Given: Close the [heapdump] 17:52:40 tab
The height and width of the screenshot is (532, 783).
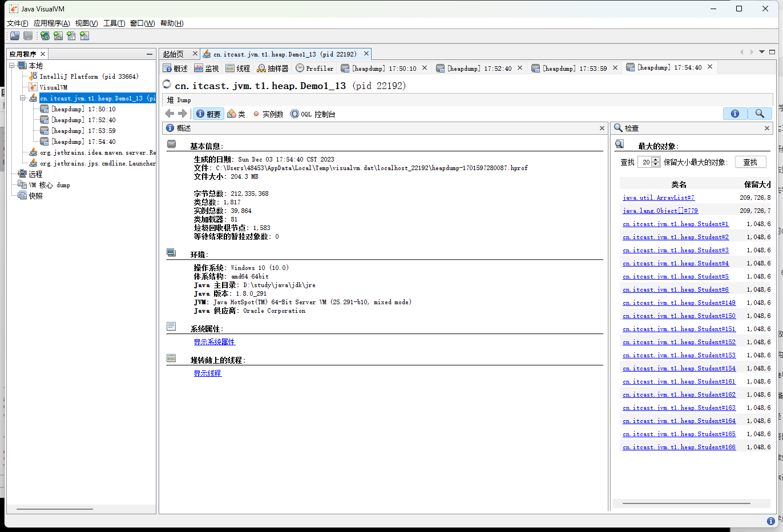Looking at the screenshot, I should click(x=520, y=68).
